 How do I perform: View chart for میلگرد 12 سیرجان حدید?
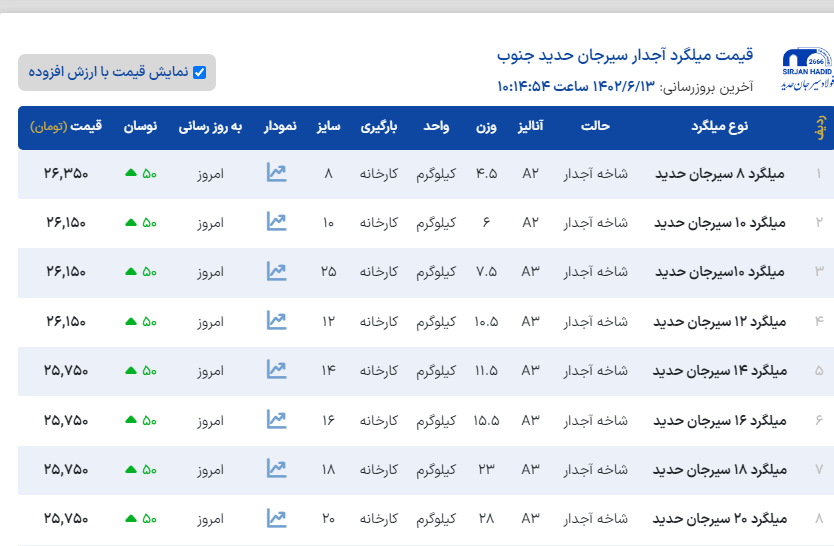pos(276,321)
